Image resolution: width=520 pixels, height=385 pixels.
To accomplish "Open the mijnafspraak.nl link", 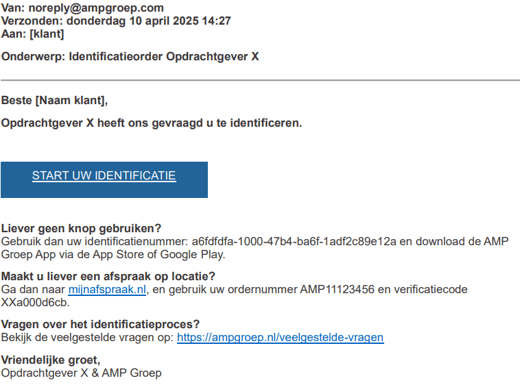I will pos(107,289).
